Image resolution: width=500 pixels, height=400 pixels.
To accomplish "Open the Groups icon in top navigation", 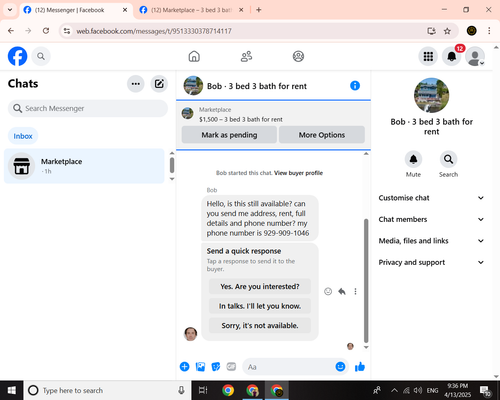I will point(298,56).
